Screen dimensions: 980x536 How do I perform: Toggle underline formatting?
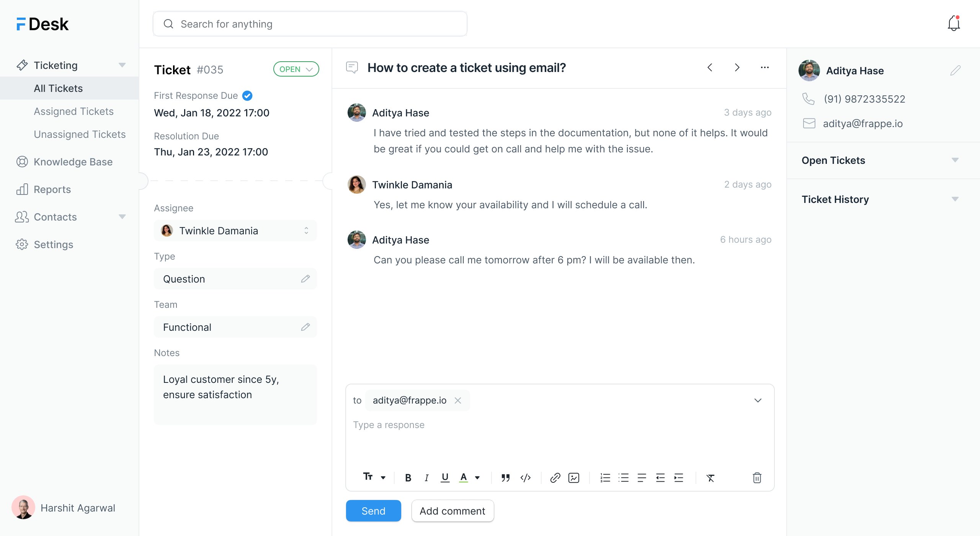[x=444, y=477]
